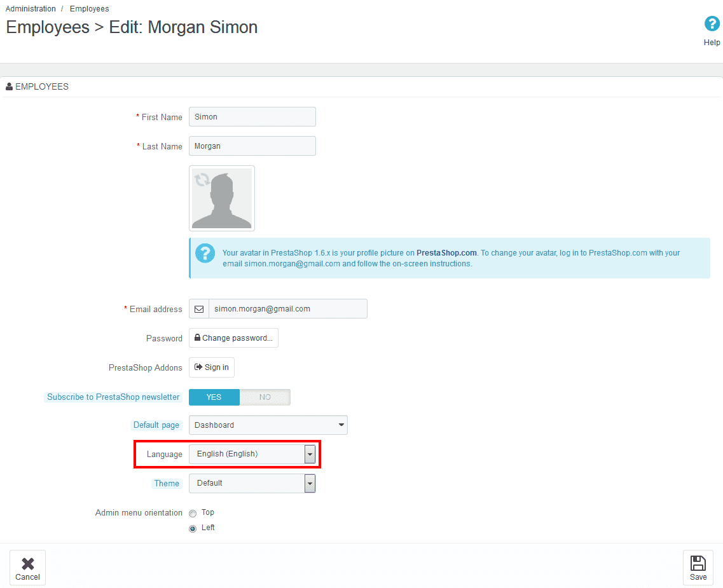Image resolution: width=723 pixels, height=588 pixels.
Task: Click the info question icon in blue notice
Action: coord(205,253)
